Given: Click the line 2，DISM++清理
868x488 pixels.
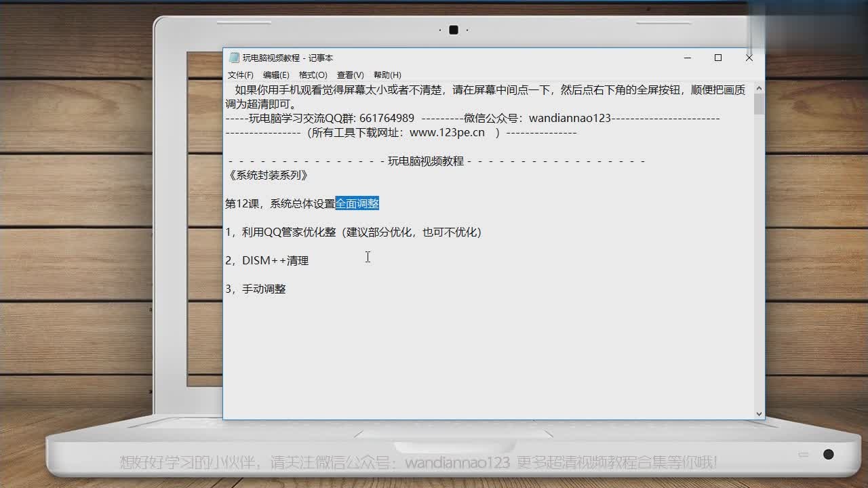Looking at the screenshot, I should tap(267, 260).
